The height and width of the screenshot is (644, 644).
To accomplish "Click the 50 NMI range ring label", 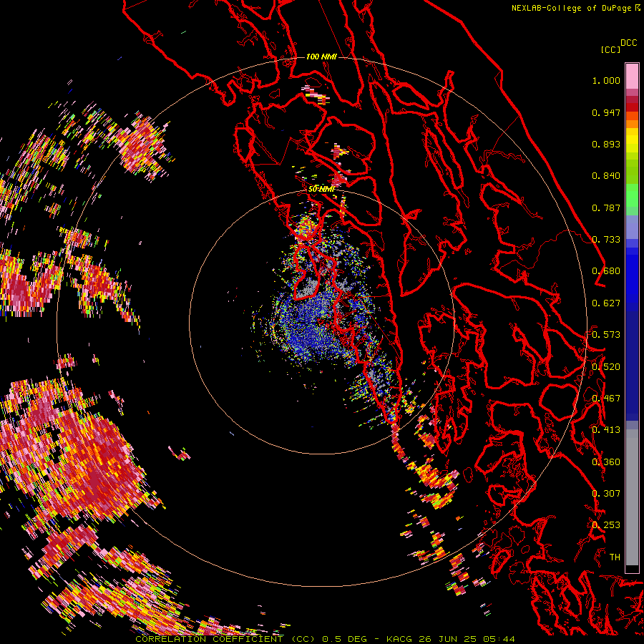I will pos(321,189).
